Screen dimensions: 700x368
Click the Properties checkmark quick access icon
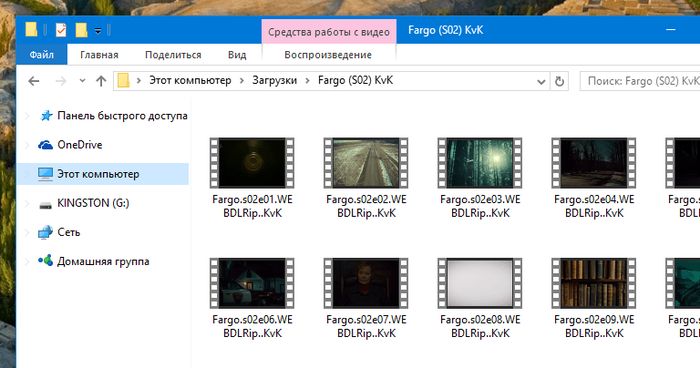(61, 30)
